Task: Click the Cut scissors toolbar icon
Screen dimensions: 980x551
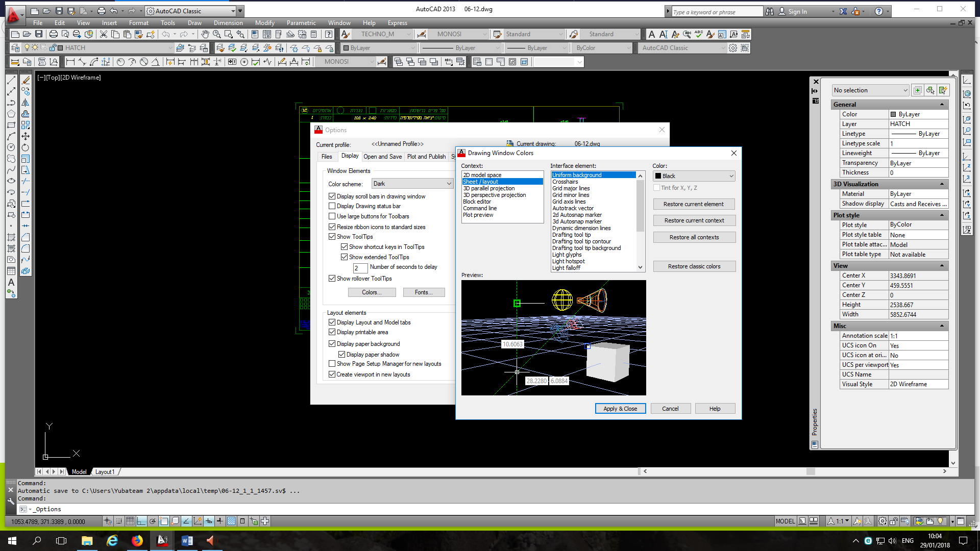Action: [104, 34]
